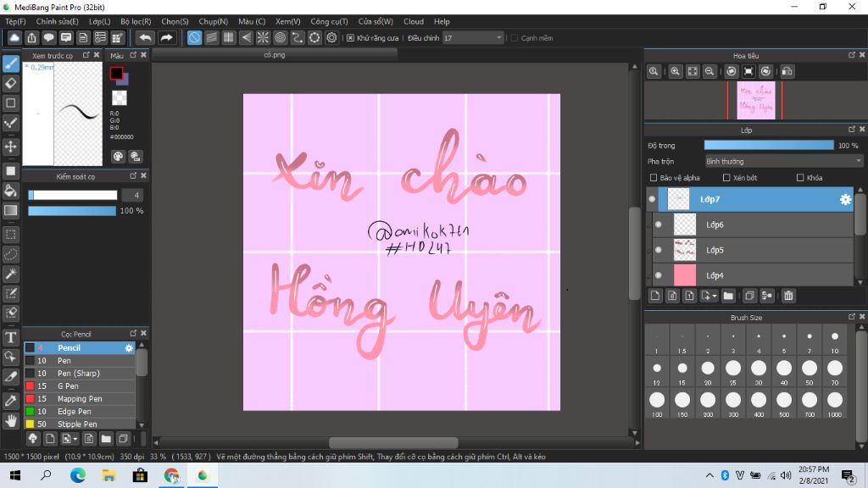This screenshot has height=488, width=868.
Task: Switch to the cỏ.png document tab
Action: tap(275, 55)
